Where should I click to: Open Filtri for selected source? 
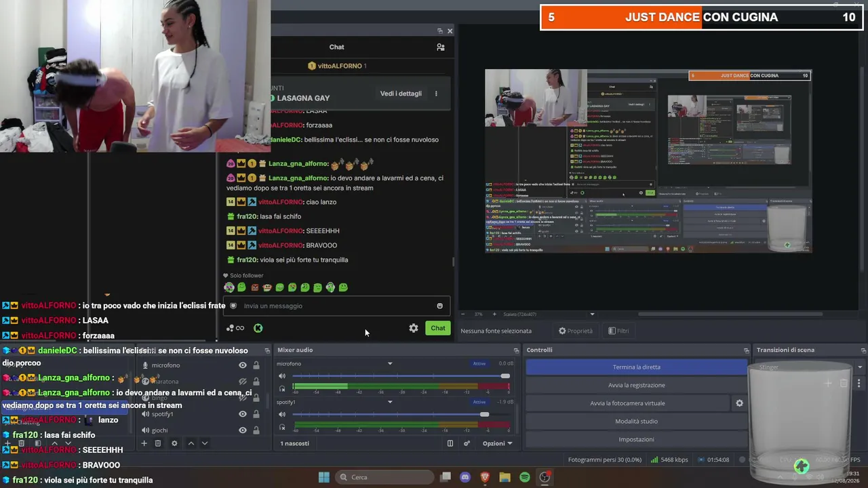(618, 331)
